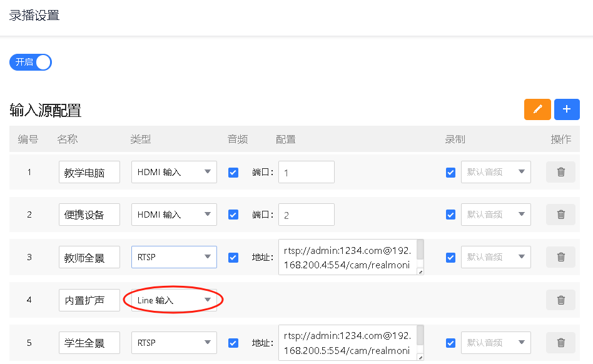
Task: Delete input source row 1 教学电脑
Action: pyautogui.click(x=560, y=172)
